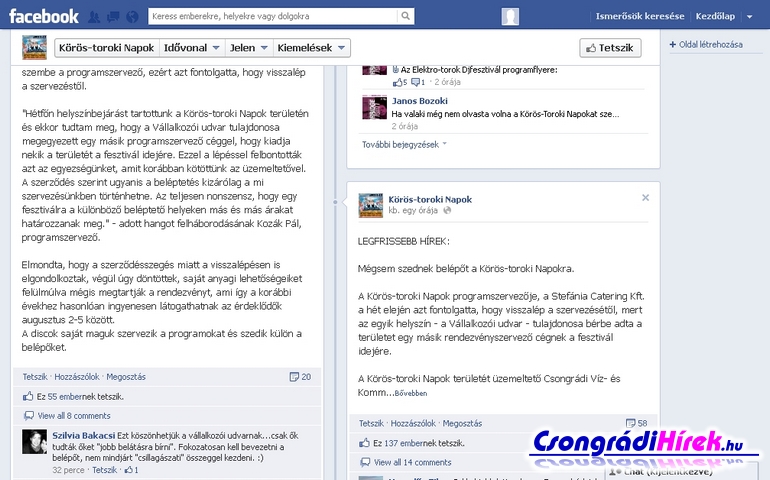
Task: Click the share count icon showing 58
Action: tap(636, 424)
